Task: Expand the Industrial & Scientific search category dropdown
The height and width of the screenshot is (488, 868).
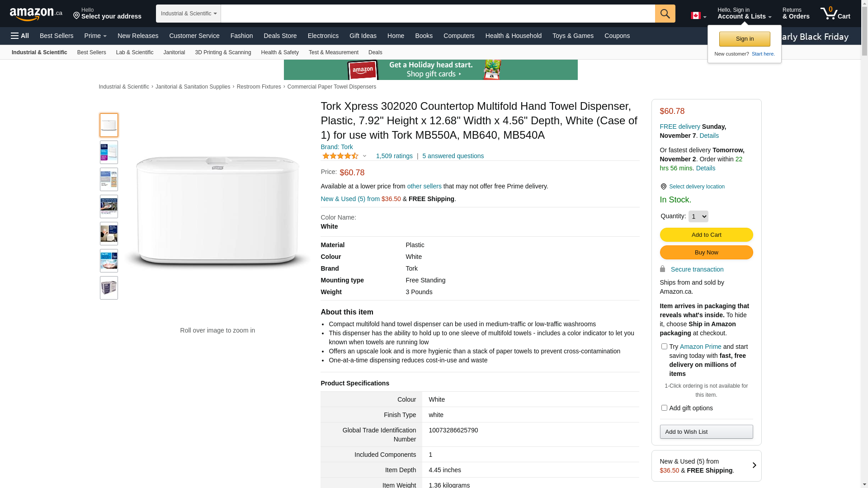Action: click(x=189, y=14)
